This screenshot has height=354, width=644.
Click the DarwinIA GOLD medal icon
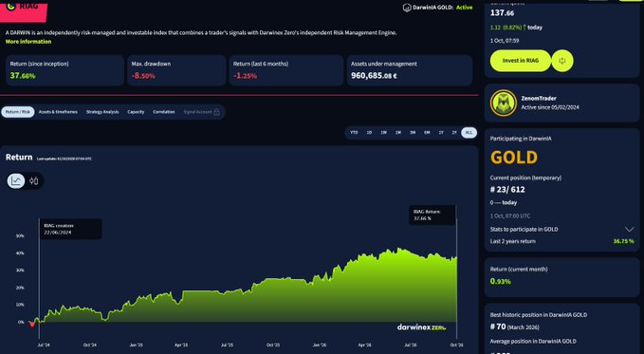coord(407,8)
